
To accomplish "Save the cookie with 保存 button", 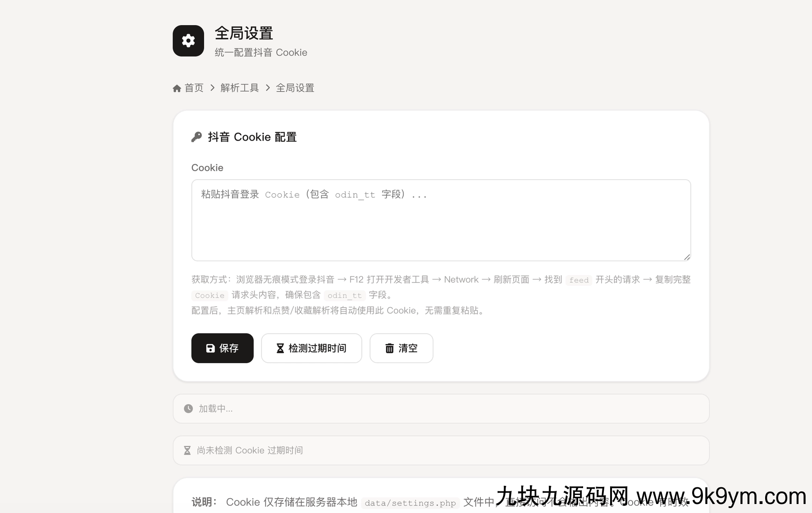I will [223, 348].
